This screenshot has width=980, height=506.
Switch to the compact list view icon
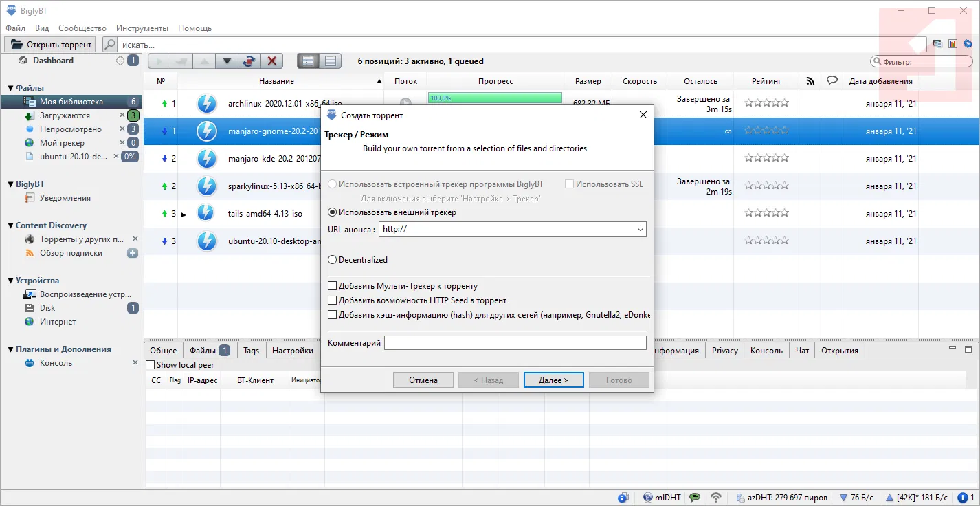(331, 61)
